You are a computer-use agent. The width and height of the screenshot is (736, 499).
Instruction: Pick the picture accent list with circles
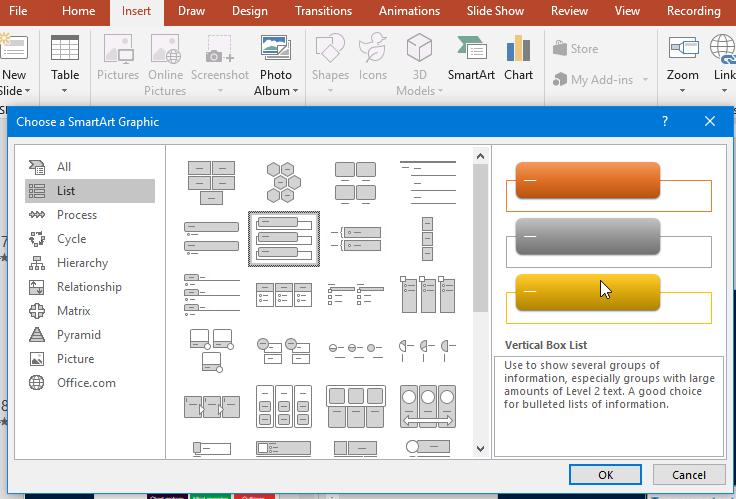coord(284,351)
